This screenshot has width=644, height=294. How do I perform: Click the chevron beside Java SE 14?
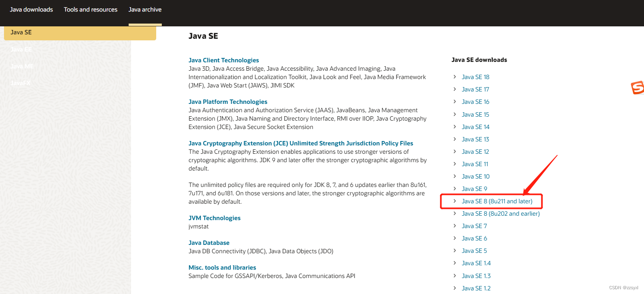tap(455, 127)
